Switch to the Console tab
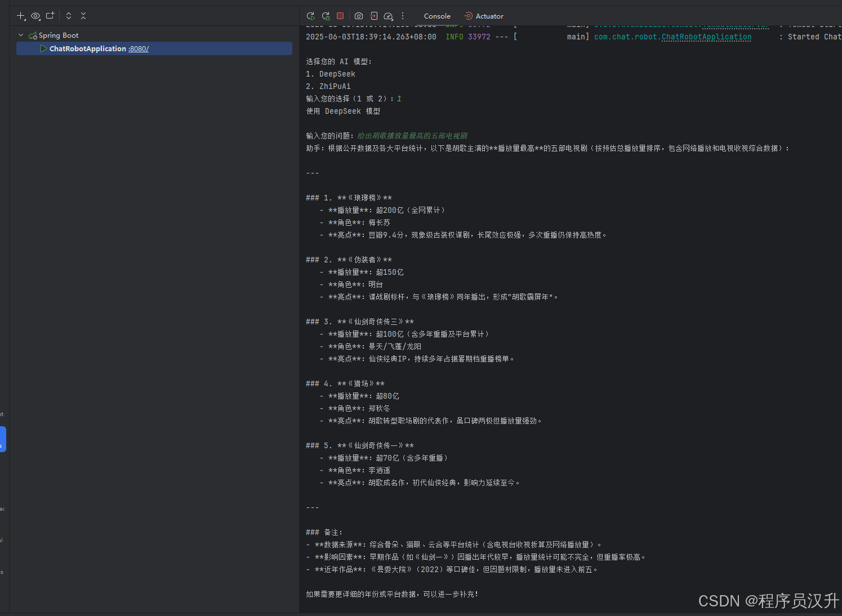This screenshot has width=842, height=616. 437,16
